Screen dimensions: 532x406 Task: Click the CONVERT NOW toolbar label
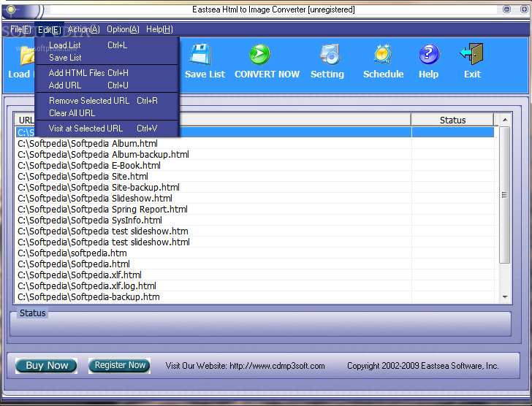point(267,74)
